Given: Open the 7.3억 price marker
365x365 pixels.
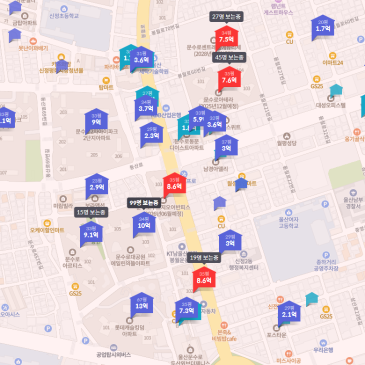Looking at the screenshot, I should 187,309.
